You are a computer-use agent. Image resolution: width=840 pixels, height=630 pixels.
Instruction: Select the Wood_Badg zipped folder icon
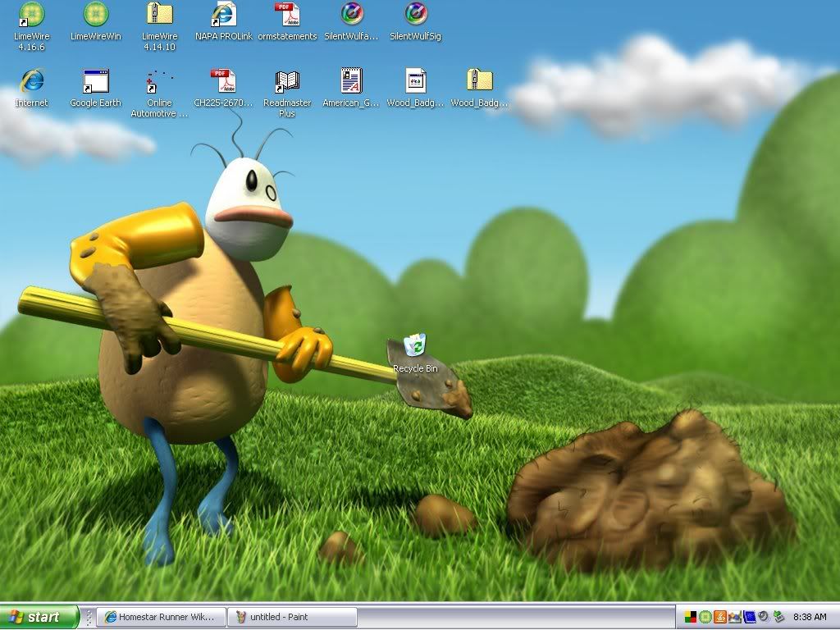click(479, 81)
